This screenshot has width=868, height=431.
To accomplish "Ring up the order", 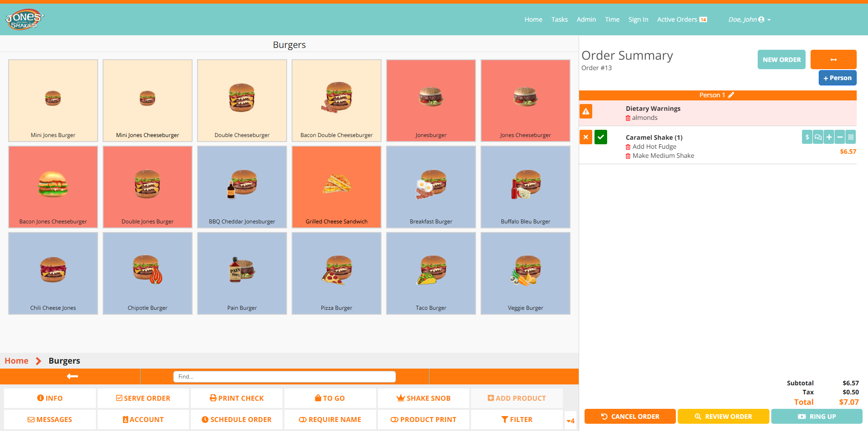I will [816, 417].
